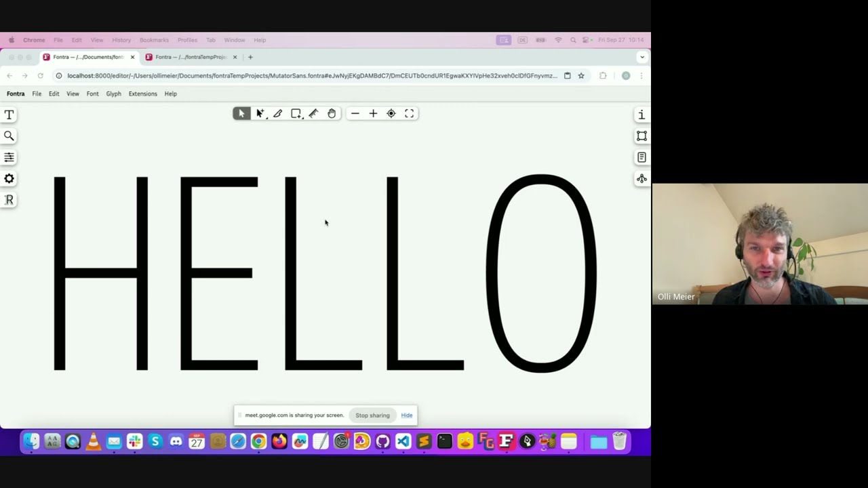Toggle fullscreen canvas view
Viewport: 868px width, 488px height.
(410, 114)
